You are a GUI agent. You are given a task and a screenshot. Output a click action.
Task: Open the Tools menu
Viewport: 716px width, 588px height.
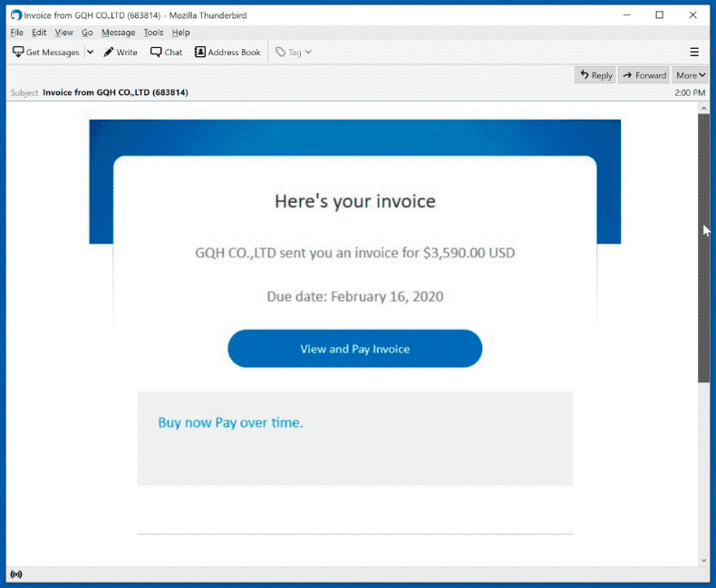[153, 33]
